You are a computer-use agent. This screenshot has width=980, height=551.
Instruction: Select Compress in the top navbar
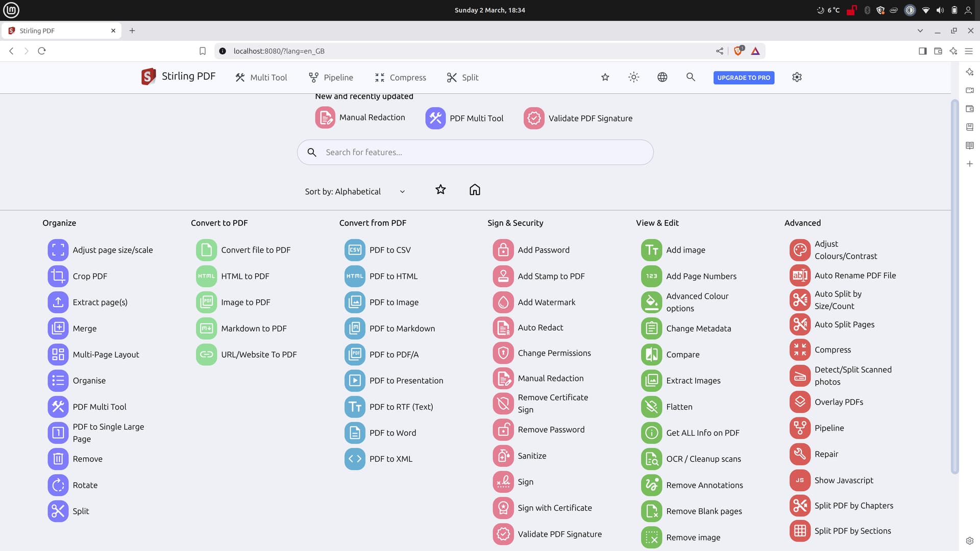pos(400,78)
